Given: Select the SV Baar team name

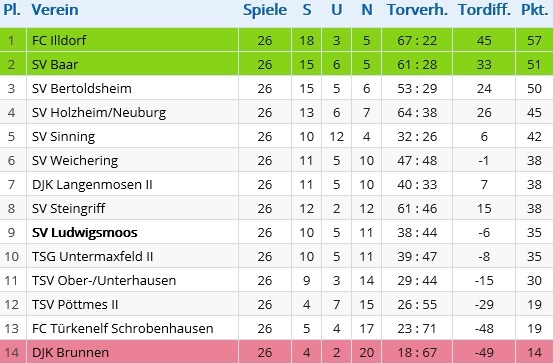Looking at the screenshot, I should click(55, 64).
